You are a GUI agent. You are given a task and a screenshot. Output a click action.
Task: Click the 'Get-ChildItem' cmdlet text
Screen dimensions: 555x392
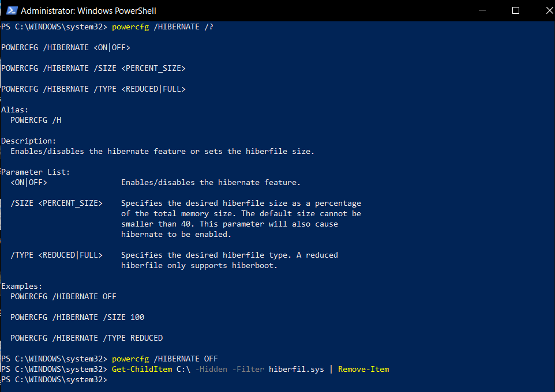(x=142, y=370)
